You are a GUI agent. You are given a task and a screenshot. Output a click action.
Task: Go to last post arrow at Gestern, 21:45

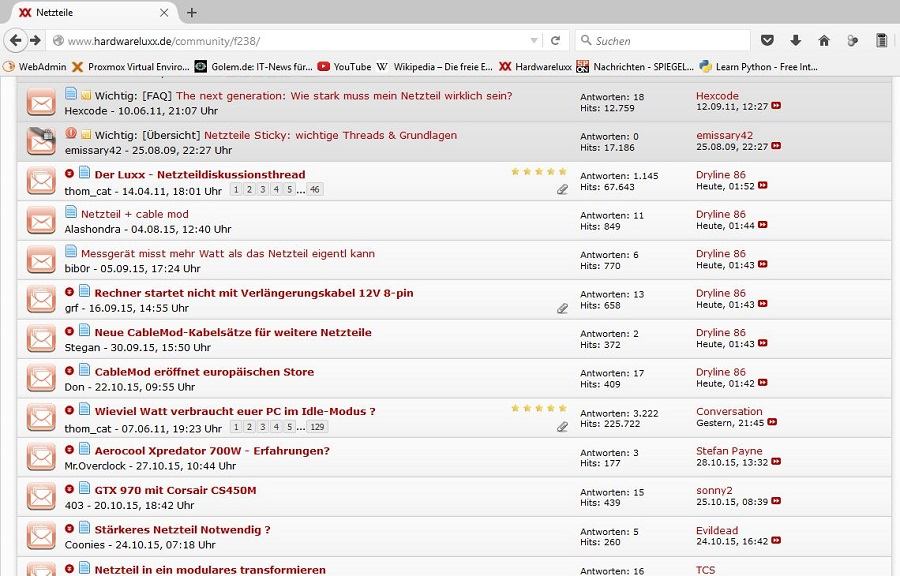[772, 422]
